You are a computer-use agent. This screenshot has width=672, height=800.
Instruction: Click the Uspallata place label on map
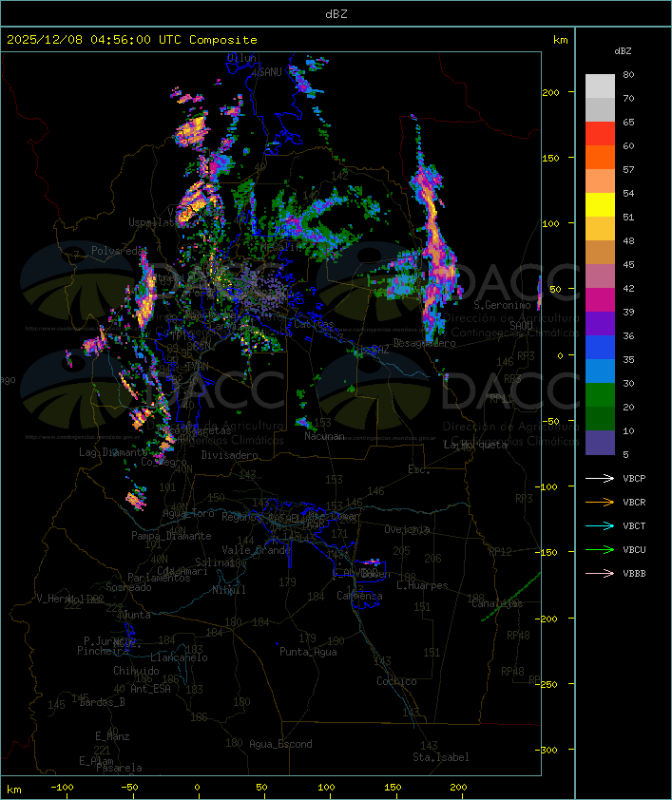tap(153, 222)
